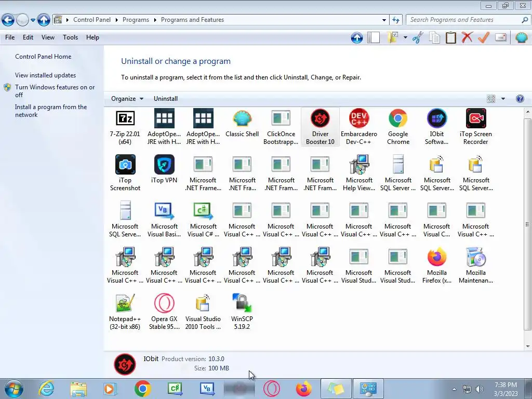
Task: Click the Cut scissors toolbar icon
Action: click(418, 37)
